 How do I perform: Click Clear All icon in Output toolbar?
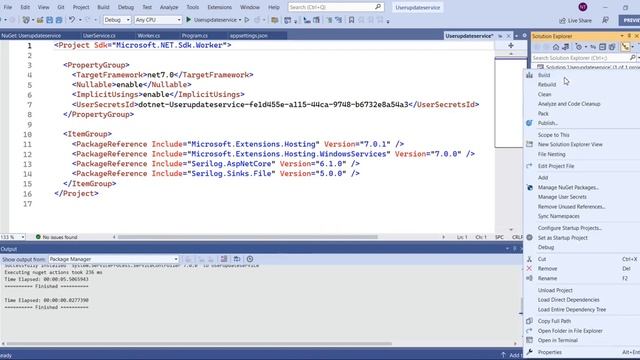point(224,259)
